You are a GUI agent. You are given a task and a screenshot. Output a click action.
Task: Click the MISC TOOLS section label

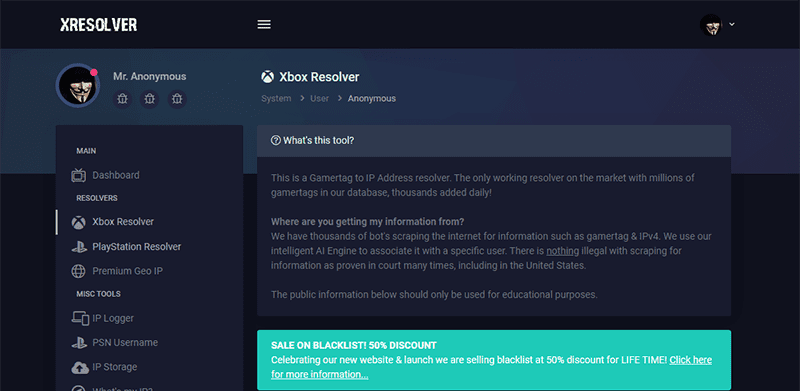(98, 294)
